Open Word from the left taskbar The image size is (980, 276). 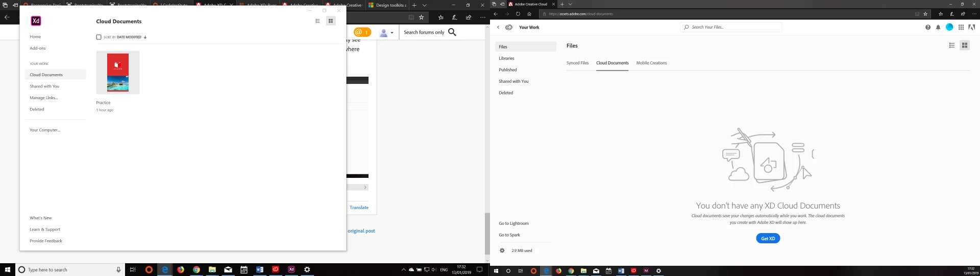tap(260, 269)
